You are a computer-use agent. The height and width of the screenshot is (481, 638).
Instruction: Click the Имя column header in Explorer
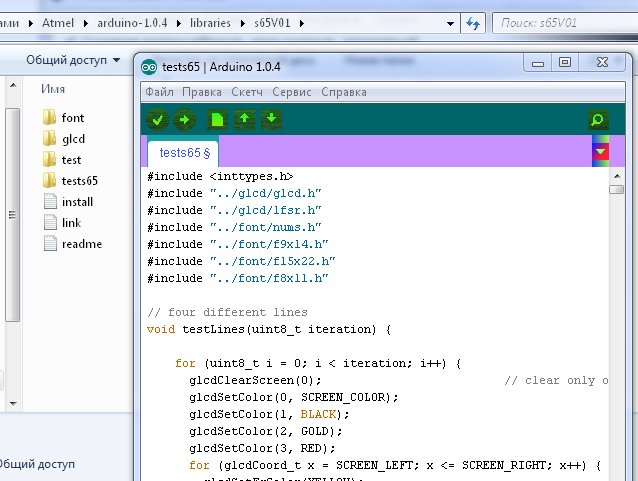tap(53, 89)
